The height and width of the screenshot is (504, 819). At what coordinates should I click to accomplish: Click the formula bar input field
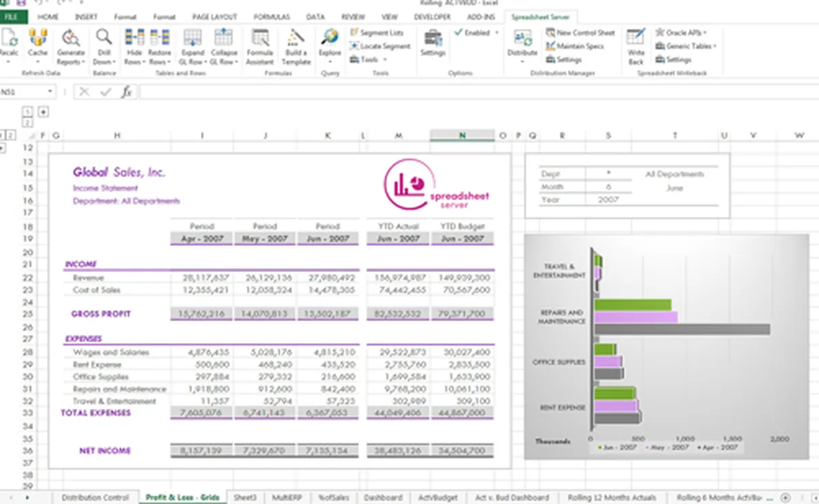[478, 92]
